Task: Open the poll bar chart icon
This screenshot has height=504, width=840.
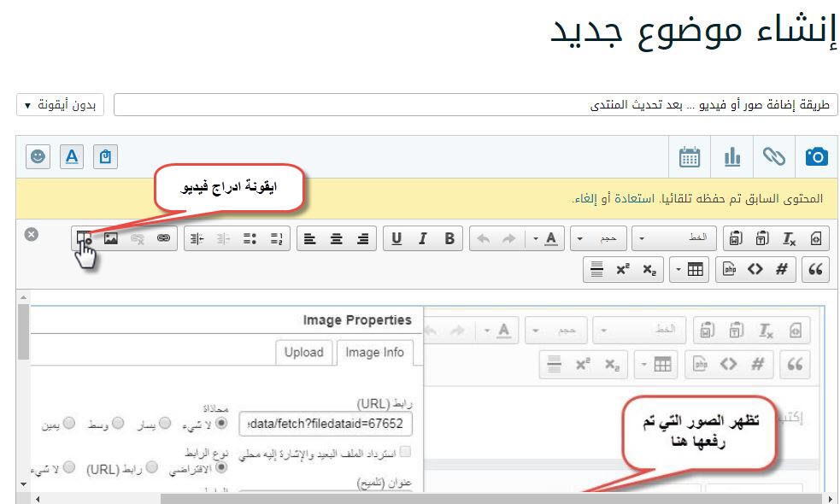Action: point(732,156)
